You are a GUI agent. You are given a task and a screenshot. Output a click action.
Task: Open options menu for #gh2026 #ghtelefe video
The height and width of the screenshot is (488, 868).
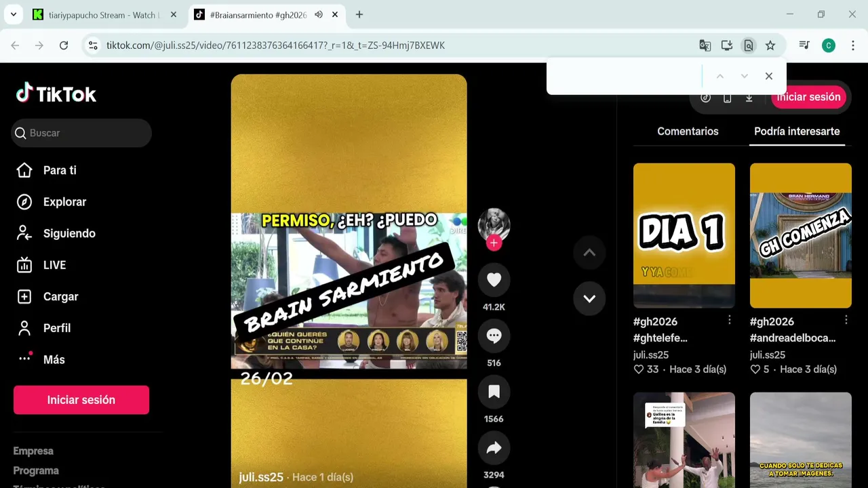click(730, 320)
